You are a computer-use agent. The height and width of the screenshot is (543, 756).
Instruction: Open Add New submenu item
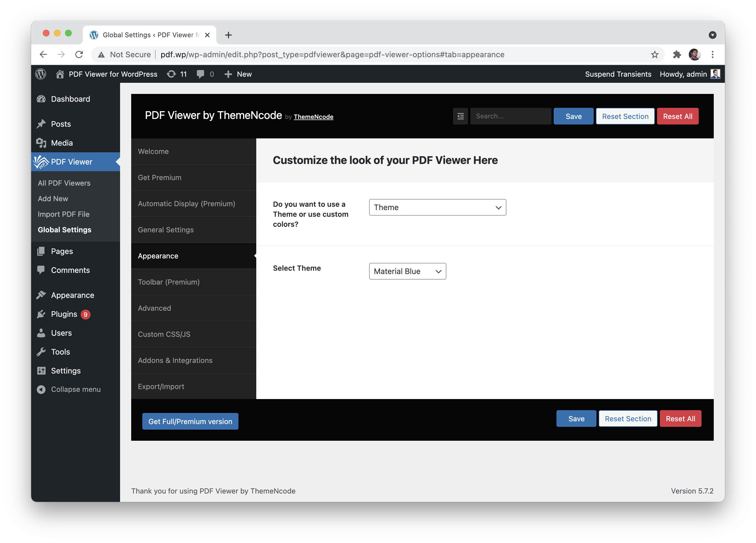[x=53, y=199]
